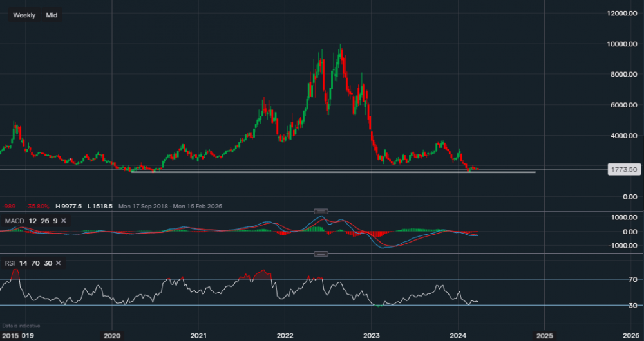Click the 2022 label on the time axis
Screen dimensions: 644x341
[285, 335]
